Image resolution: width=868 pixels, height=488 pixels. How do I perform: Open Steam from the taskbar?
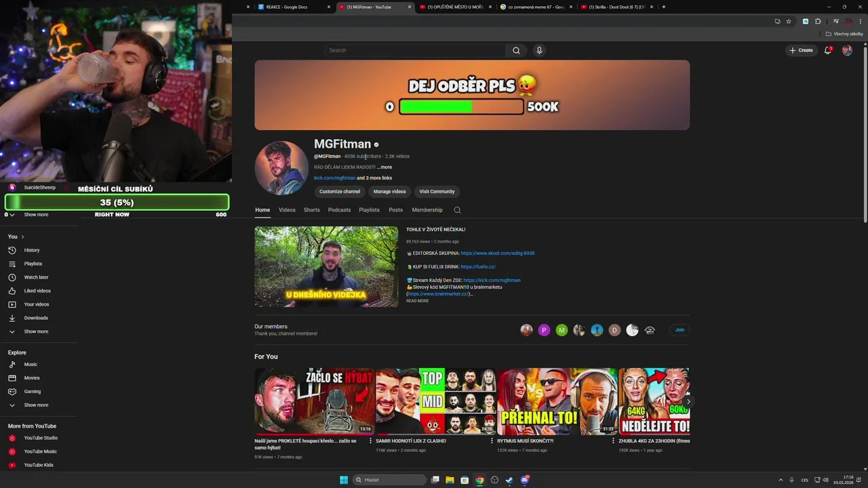coord(509,480)
